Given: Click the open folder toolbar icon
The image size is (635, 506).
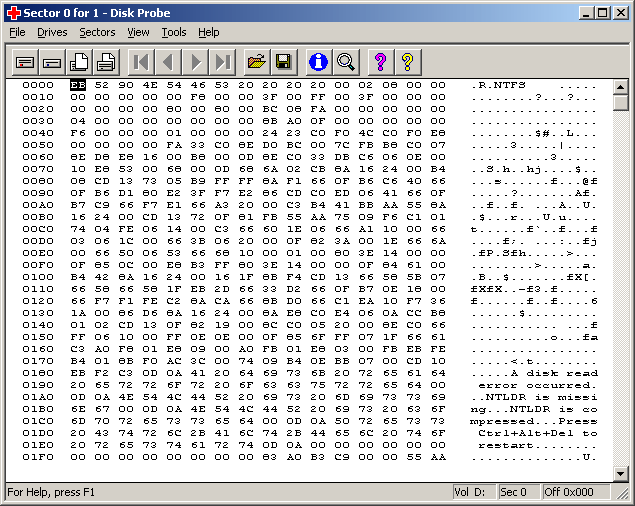Looking at the screenshot, I should point(257,62).
